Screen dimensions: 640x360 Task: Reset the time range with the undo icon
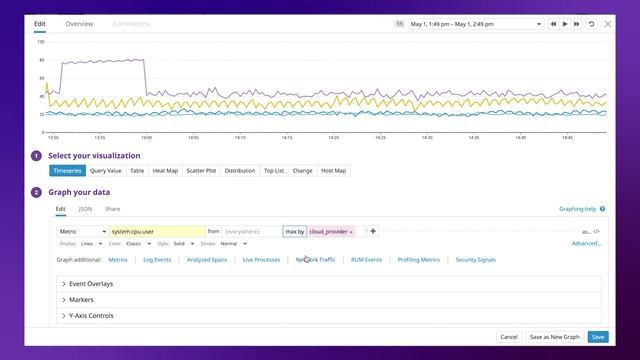[591, 24]
